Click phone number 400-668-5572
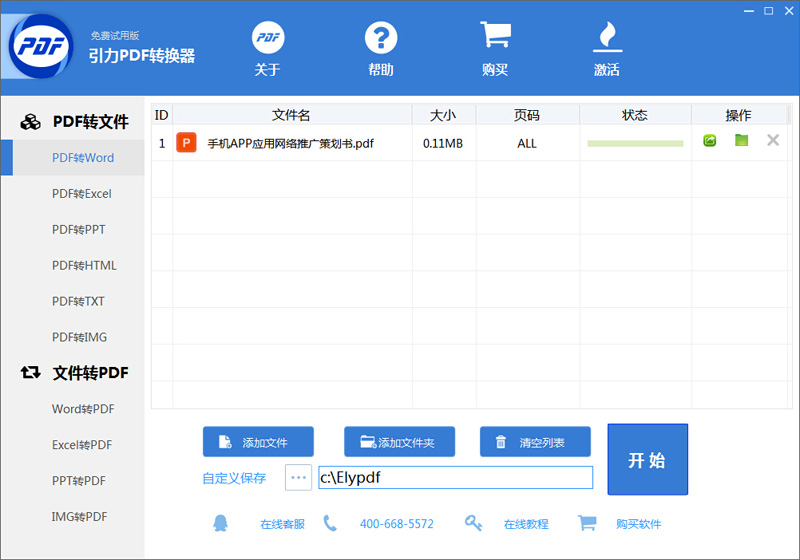800x560 pixels. click(x=397, y=524)
